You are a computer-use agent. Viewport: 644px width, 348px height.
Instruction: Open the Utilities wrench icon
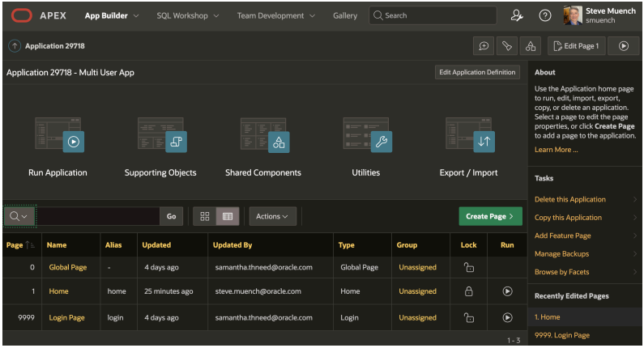click(x=368, y=135)
